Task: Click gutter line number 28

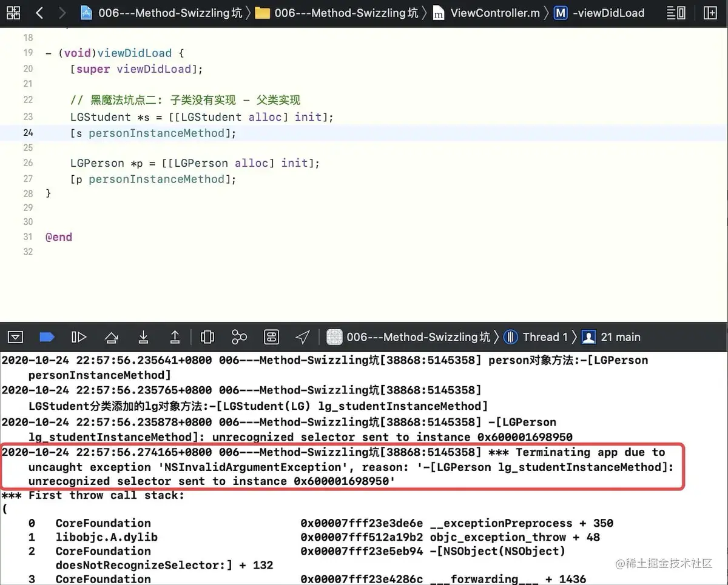Action: (28, 193)
